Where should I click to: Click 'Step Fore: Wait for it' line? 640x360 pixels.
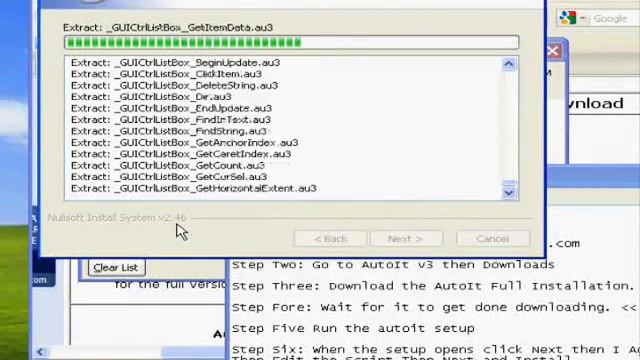coord(434,307)
